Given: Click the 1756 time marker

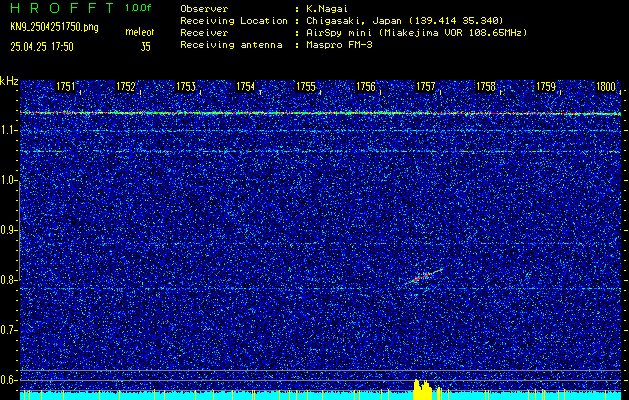Looking at the screenshot, I should tap(366, 87).
